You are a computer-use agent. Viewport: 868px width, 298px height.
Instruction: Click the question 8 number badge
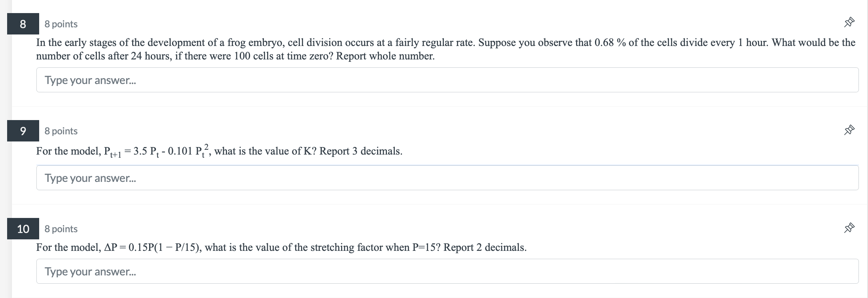pyautogui.click(x=23, y=24)
